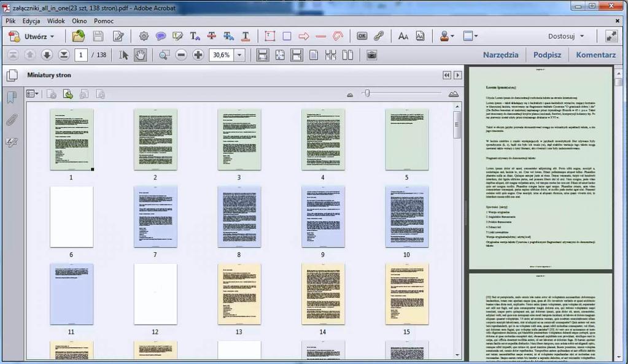Collapse the thumbnails panel double-arrow button

point(446,76)
